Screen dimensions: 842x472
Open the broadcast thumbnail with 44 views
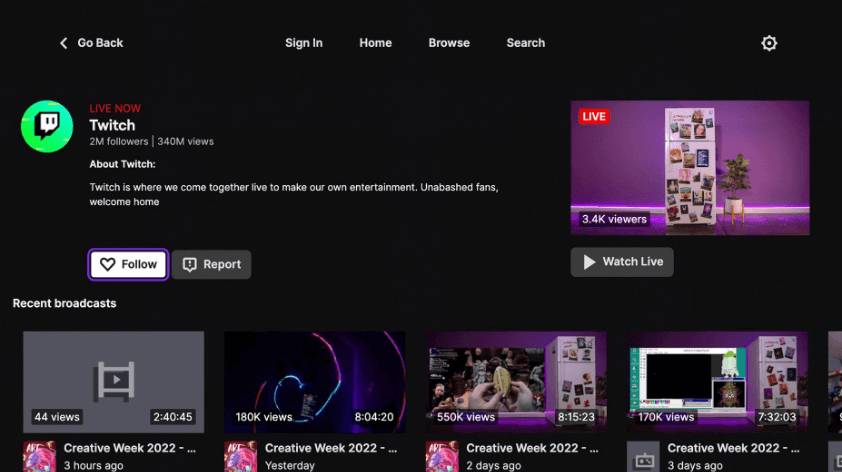(x=113, y=382)
